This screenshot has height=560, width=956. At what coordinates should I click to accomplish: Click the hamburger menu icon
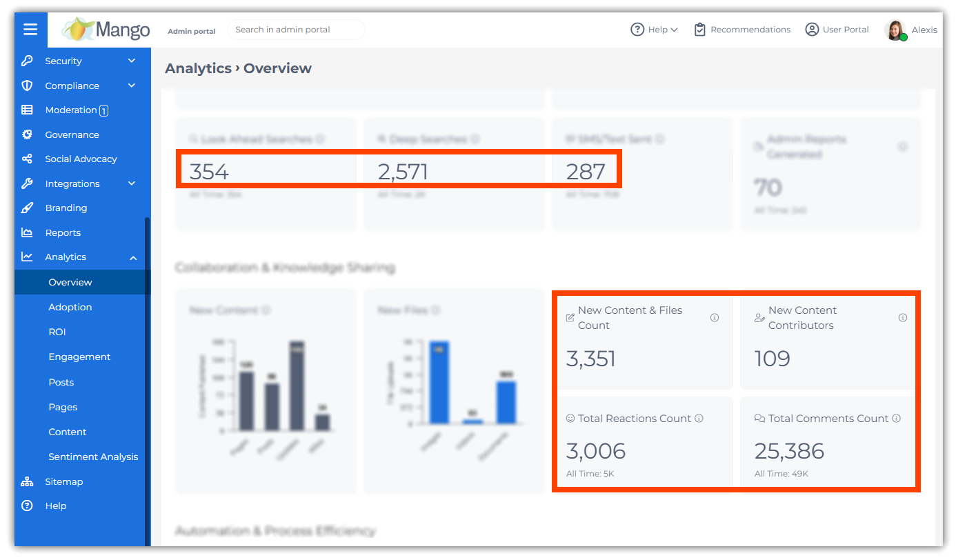pos(30,30)
